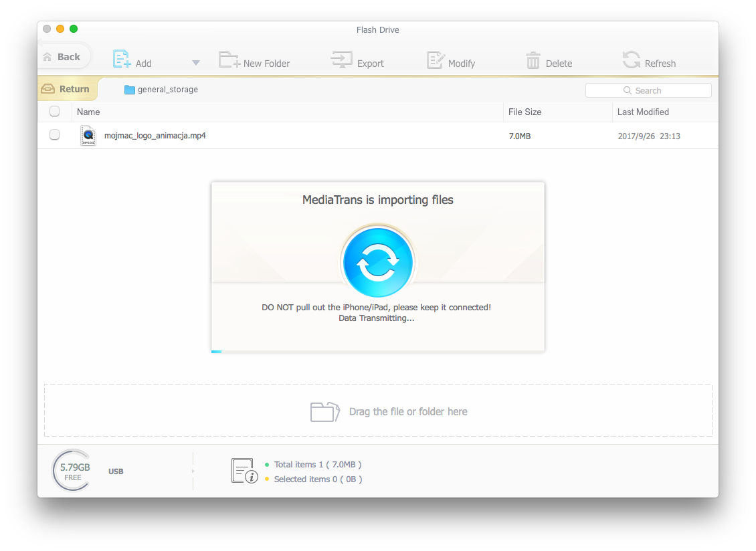
Task: Click the mp4 file thumbnail icon
Action: pyautogui.click(x=88, y=136)
